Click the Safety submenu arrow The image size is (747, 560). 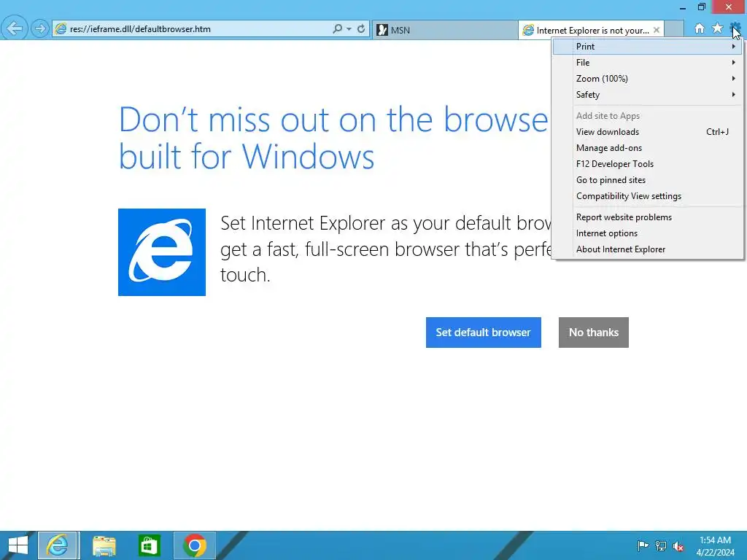[x=734, y=95]
